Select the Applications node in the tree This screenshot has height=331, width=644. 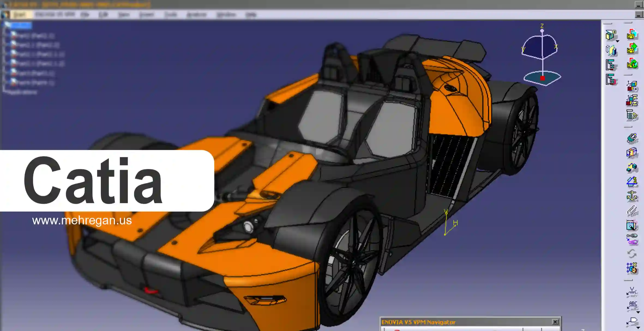(22, 92)
